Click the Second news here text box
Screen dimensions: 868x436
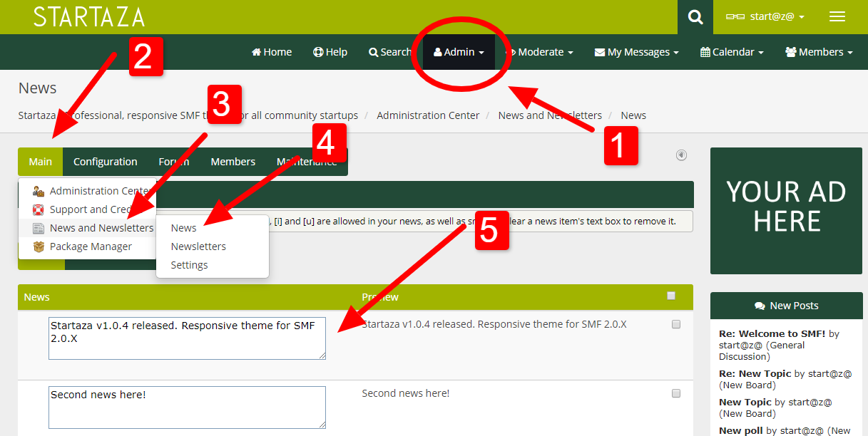point(187,408)
